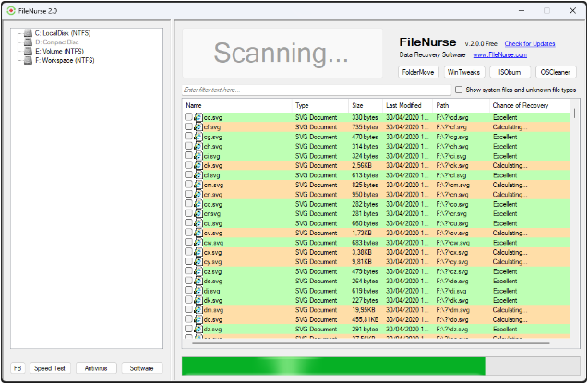Click the Check for Updates link
Screen dimensions: 588x384
tap(530, 44)
